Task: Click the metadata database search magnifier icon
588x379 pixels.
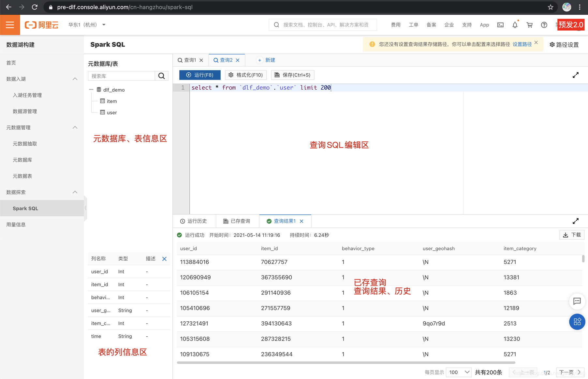Action: click(161, 76)
